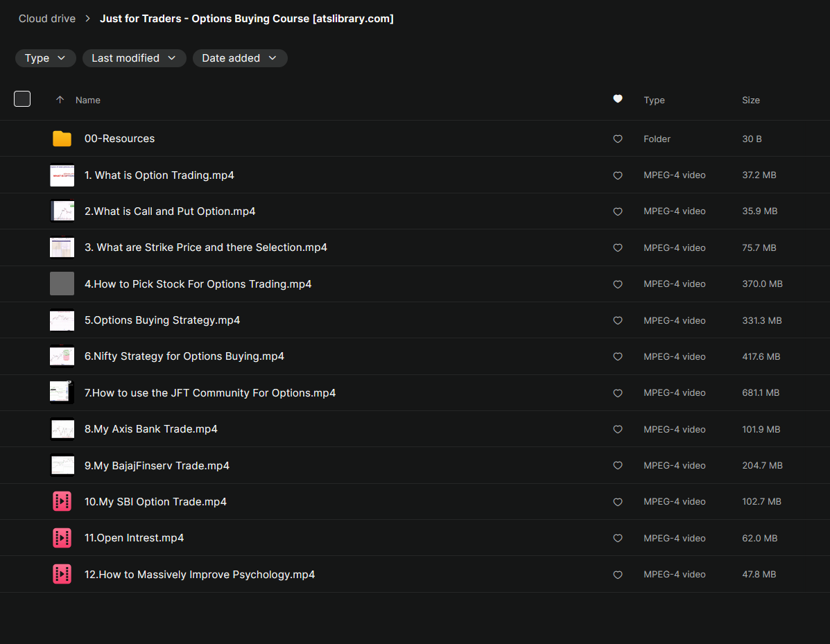Image resolution: width=830 pixels, height=644 pixels.
Task: Open 1. What is Option Trading.mp4
Action: pyautogui.click(x=159, y=175)
